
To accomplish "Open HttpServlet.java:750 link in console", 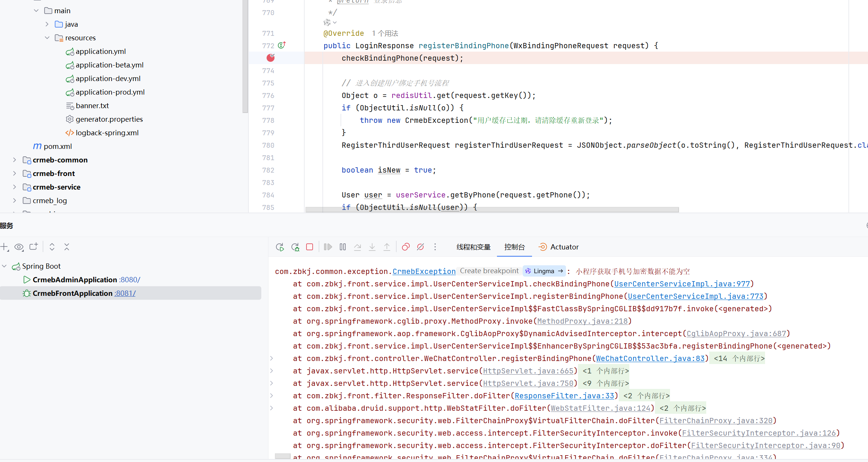I will pyautogui.click(x=528, y=383).
